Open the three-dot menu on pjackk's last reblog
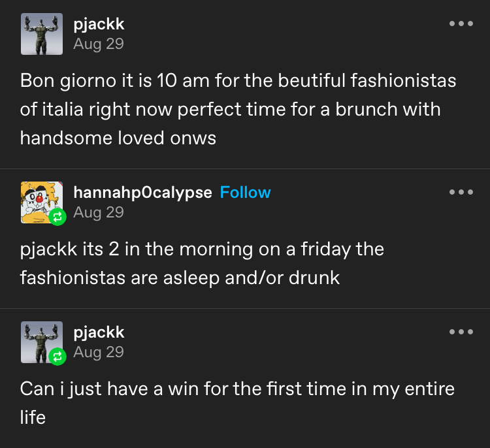This screenshot has width=490, height=448. pyautogui.click(x=461, y=332)
